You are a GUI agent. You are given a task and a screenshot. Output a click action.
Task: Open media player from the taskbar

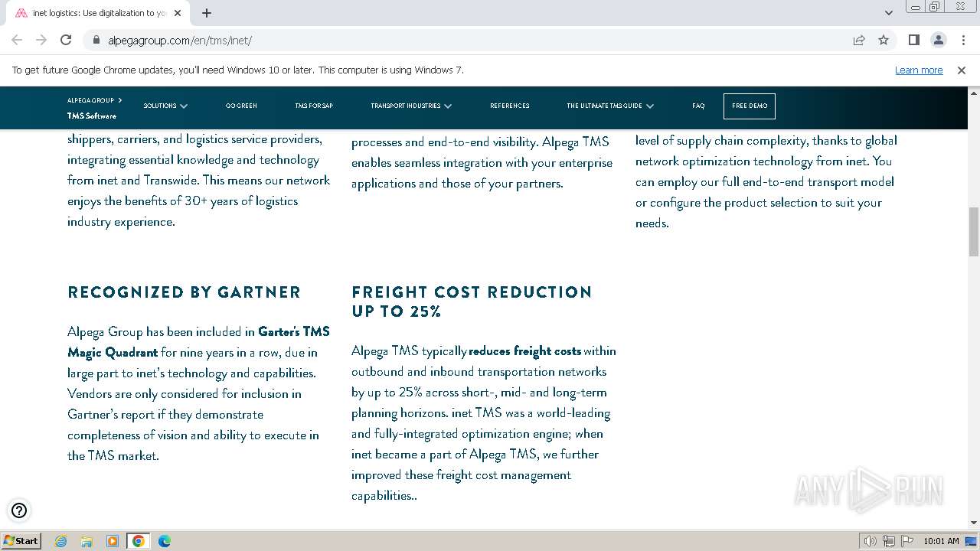point(113,541)
